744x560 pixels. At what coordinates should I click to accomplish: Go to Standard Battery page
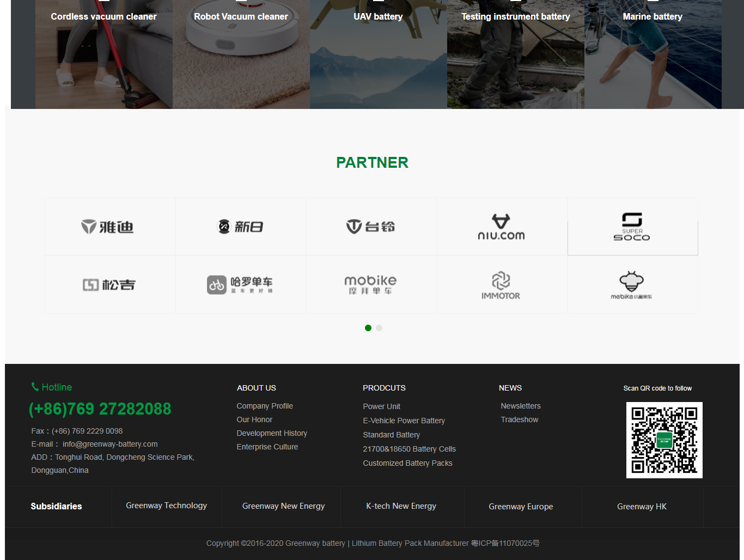[x=392, y=435]
